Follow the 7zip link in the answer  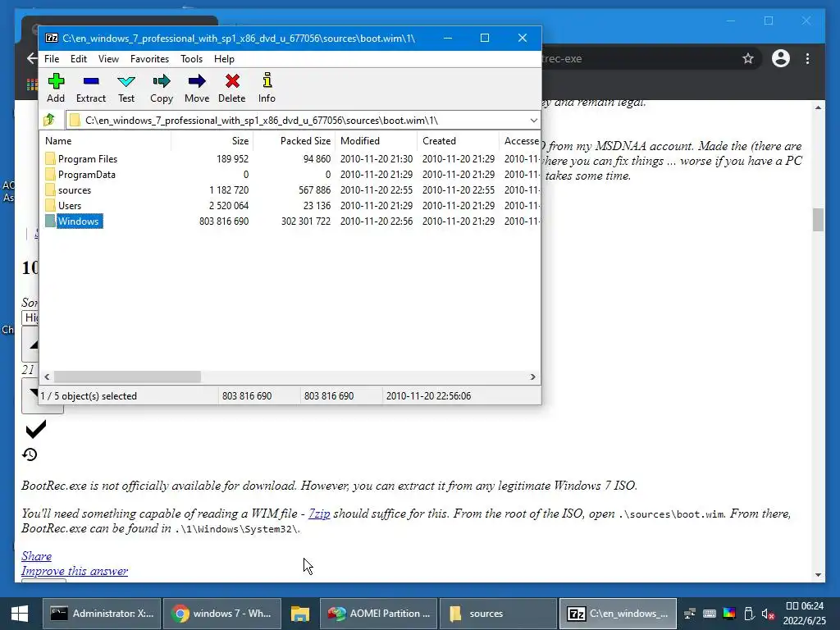[319, 514]
